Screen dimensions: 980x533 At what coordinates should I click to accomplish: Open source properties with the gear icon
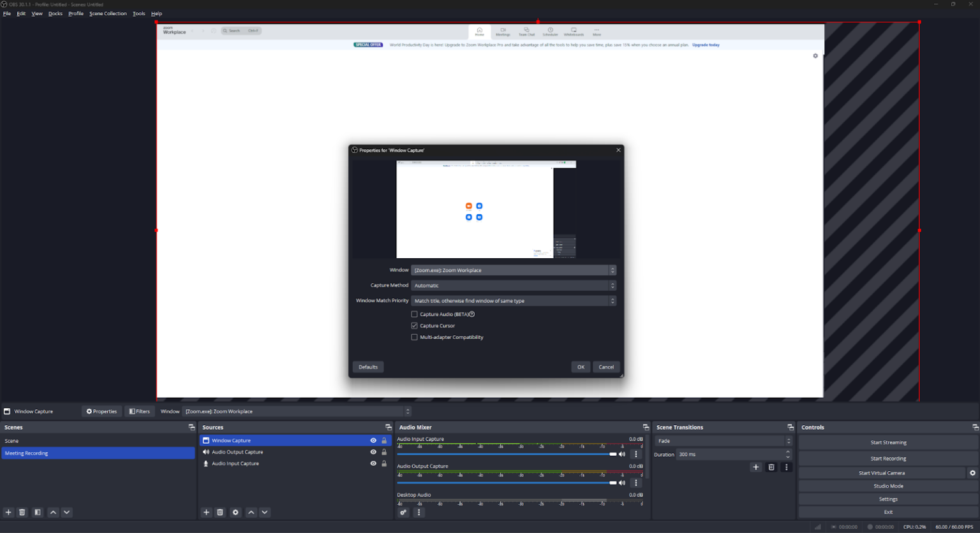(235, 512)
